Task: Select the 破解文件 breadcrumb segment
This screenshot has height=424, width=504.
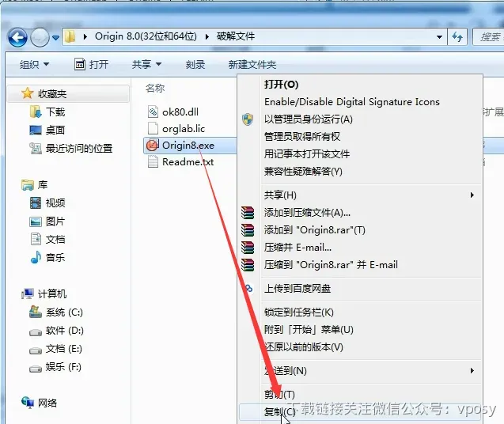Action: coord(236,36)
